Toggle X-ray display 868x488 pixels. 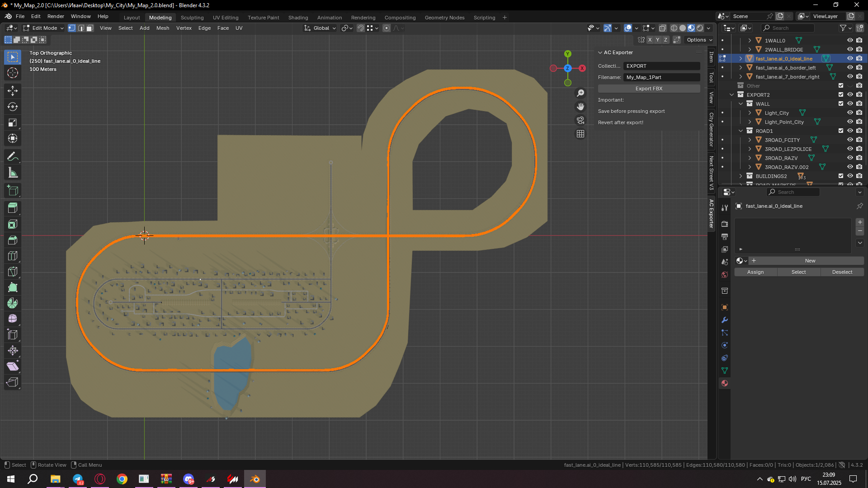tap(663, 28)
